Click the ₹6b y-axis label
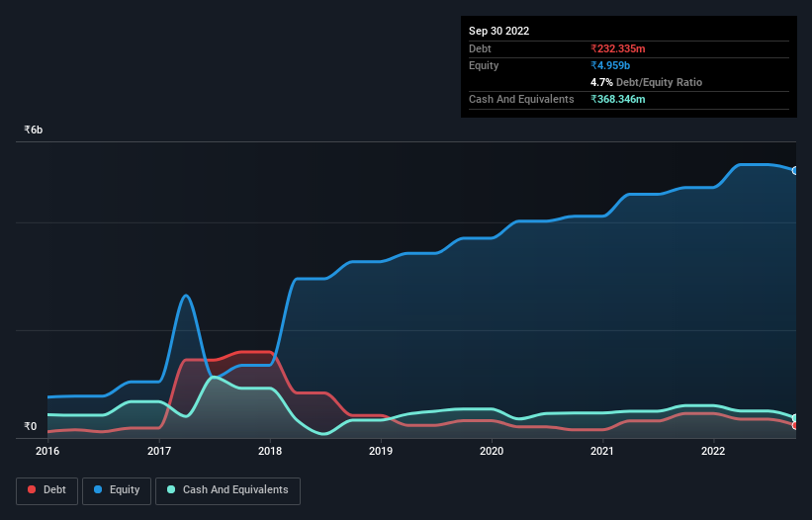The width and height of the screenshot is (812, 520). point(34,130)
